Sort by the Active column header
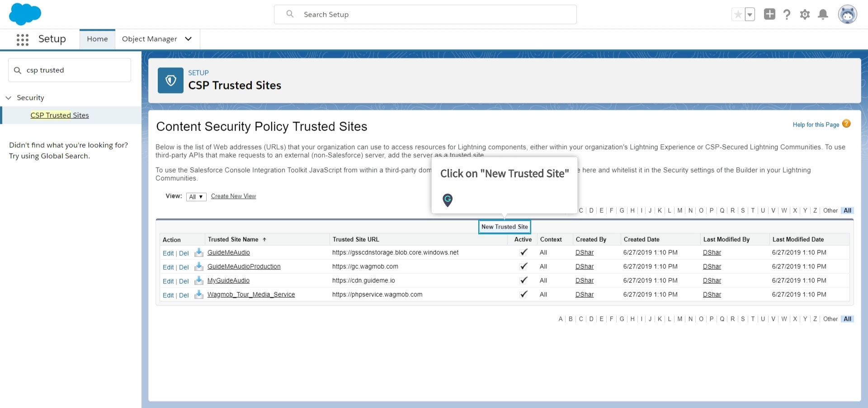The width and height of the screenshot is (868, 408). point(523,239)
